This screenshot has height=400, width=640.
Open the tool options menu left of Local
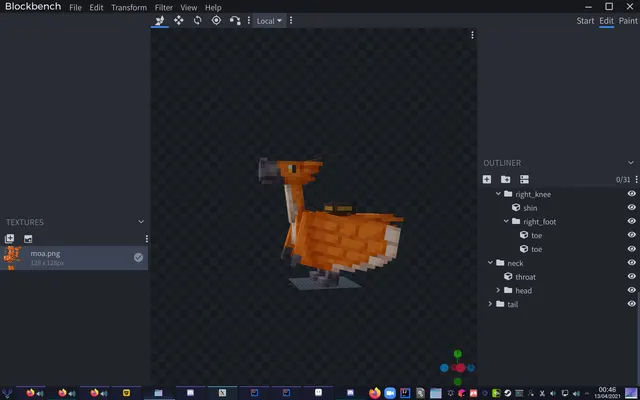249,20
